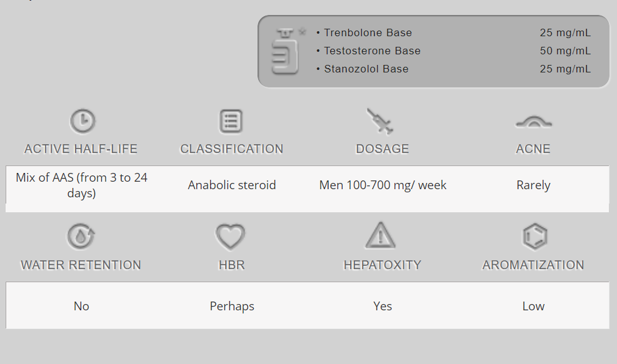Click the 'Anabolic steroid' classification value
This screenshot has height=364, width=617.
pos(231,185)
